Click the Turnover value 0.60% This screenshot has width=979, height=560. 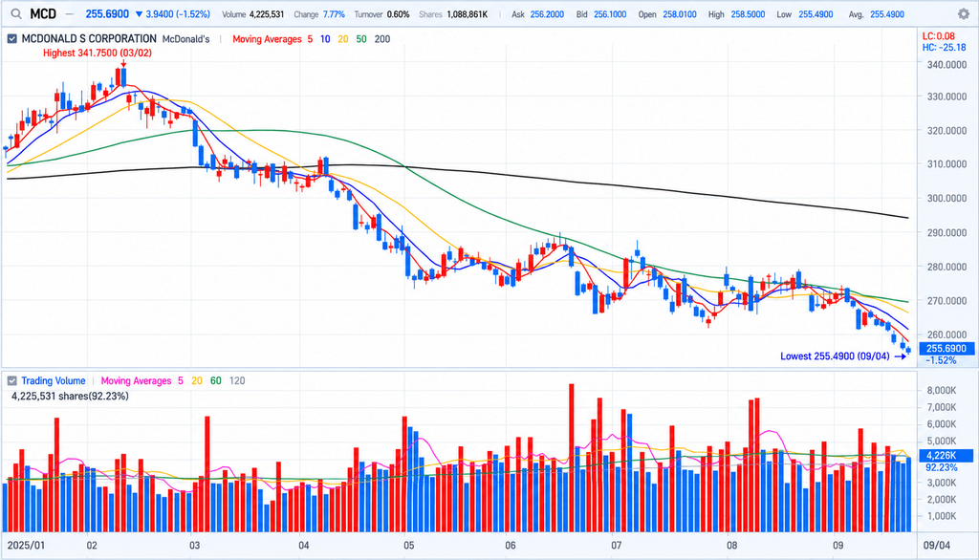tap(399, 13)
